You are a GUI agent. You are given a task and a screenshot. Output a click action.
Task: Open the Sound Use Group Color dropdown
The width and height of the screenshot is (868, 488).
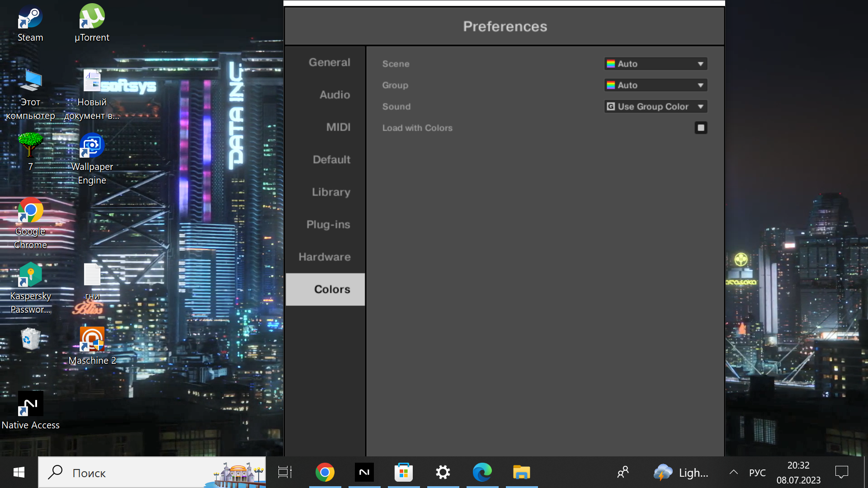tap(656, 107)
